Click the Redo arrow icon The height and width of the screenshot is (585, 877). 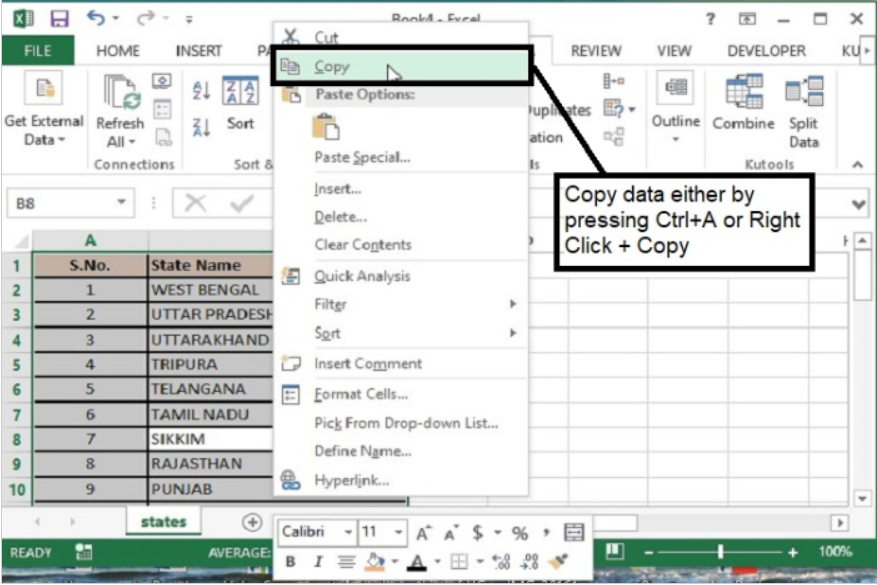[x=146, y=18]
